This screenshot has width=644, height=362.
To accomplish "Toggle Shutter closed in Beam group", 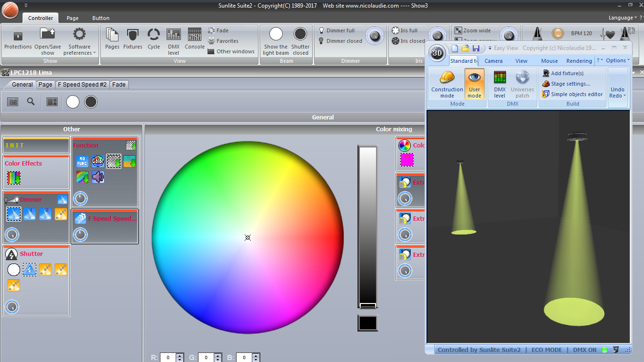I will click(300, 41).
